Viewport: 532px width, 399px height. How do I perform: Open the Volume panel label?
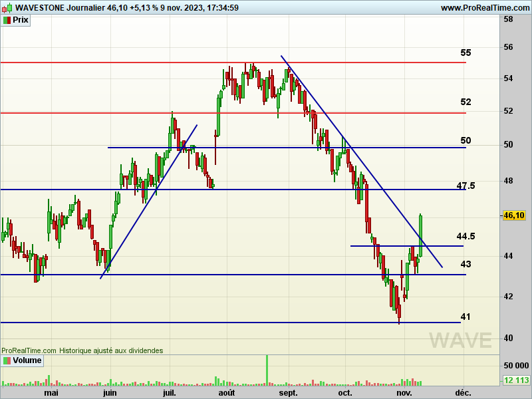pyautogui.click(x=27, y=360)
